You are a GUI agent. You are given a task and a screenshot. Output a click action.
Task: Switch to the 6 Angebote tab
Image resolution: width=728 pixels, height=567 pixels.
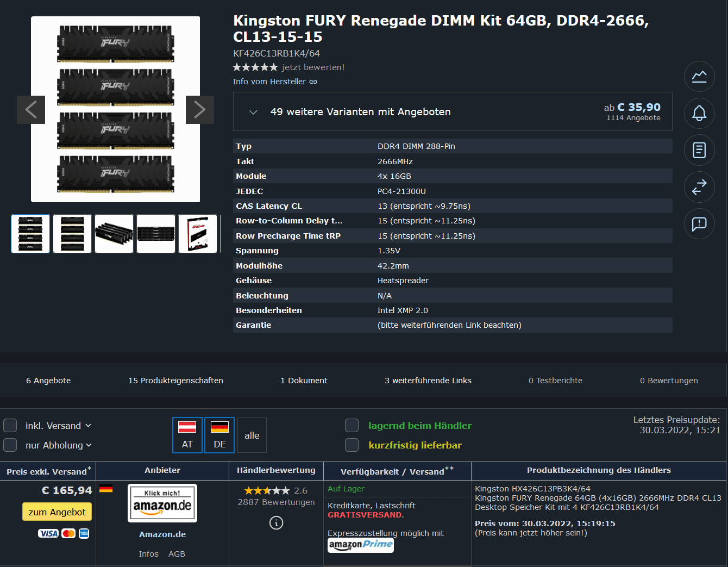[x=48, y=381]
